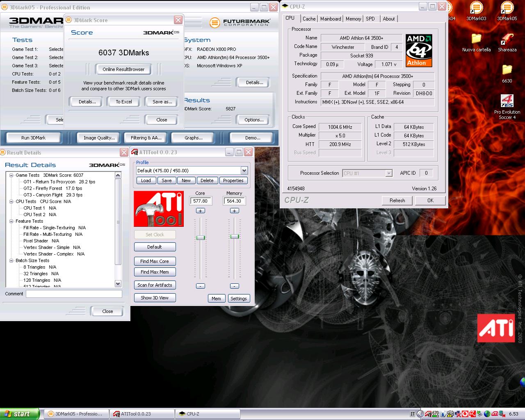Click the red K antivirus tray icon
Image resolution: width=525 pixels, height=420 pixels.
click(472, 414)
